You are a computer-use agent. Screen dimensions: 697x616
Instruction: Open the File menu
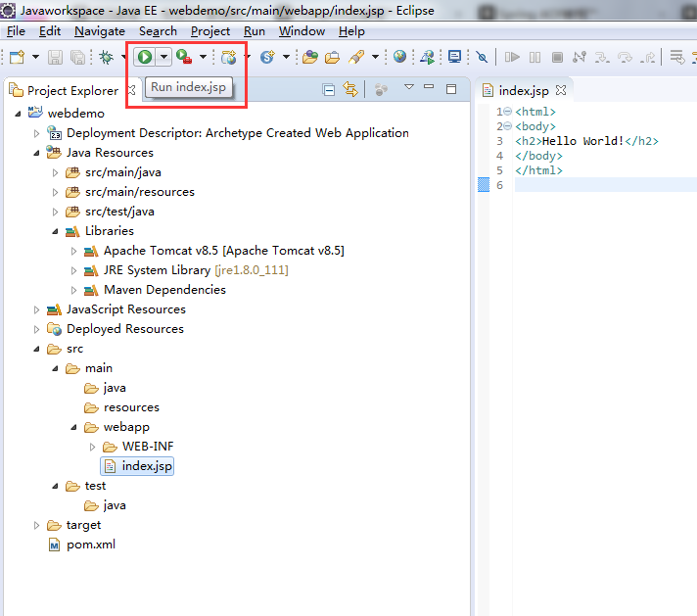16,31
